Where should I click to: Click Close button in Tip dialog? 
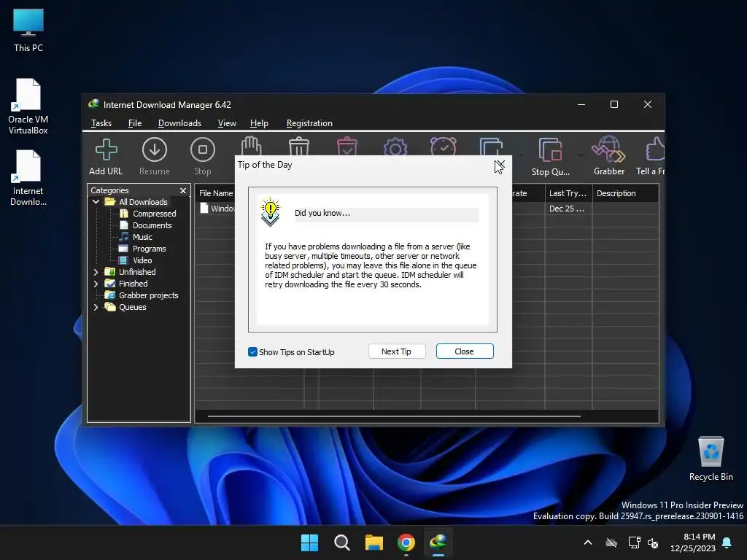(465, 351)
